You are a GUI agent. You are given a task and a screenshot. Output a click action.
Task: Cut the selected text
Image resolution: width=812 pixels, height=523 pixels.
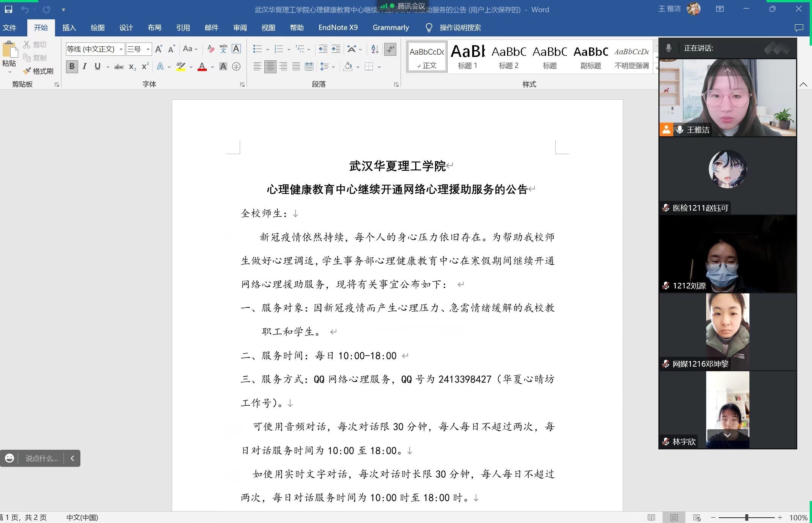(x=35, y=44)
